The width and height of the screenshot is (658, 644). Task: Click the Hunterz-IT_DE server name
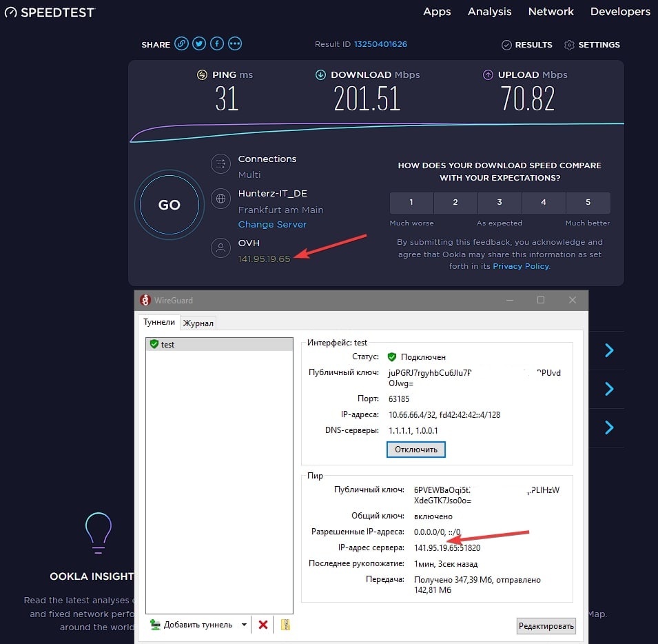(x=273, y=194)
